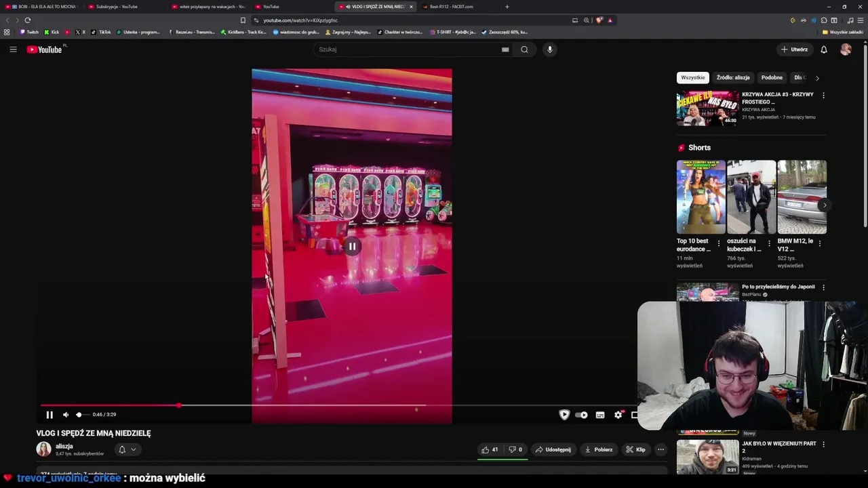
Task: Open the on-screen keyboard in search box
Action: (x=505, y=49)
